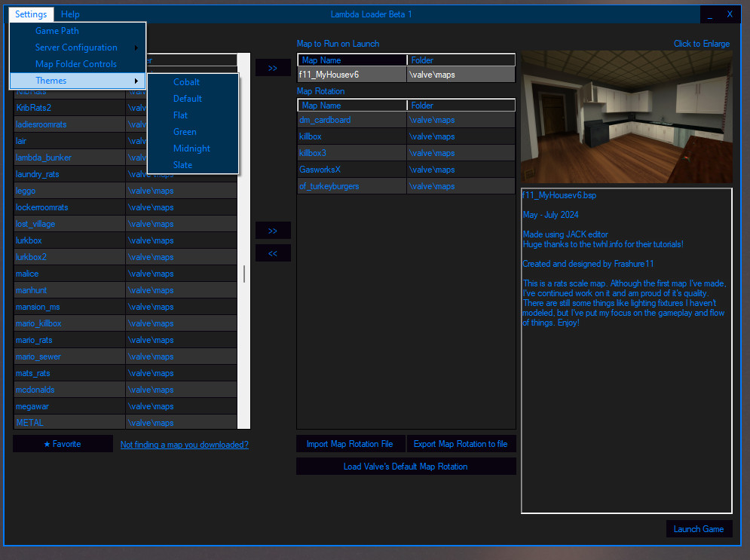Expand the Themes submenu arrow
The image size is (750, 560).
click(x=138, y=80)
